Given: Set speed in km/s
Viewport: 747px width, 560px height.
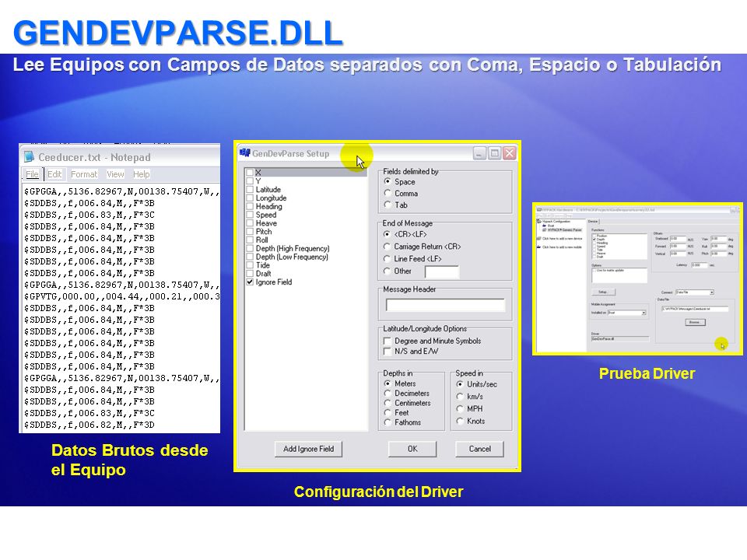Looking at the screenshot, I should pyautogui.click(x=460, y=397).
